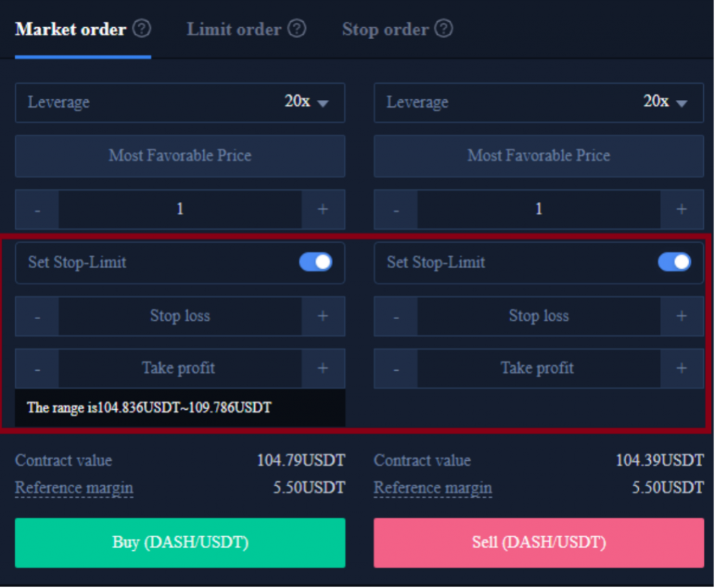Click buy-side Reference margin link
Screen dimensions: 715x588
point(74,487)
